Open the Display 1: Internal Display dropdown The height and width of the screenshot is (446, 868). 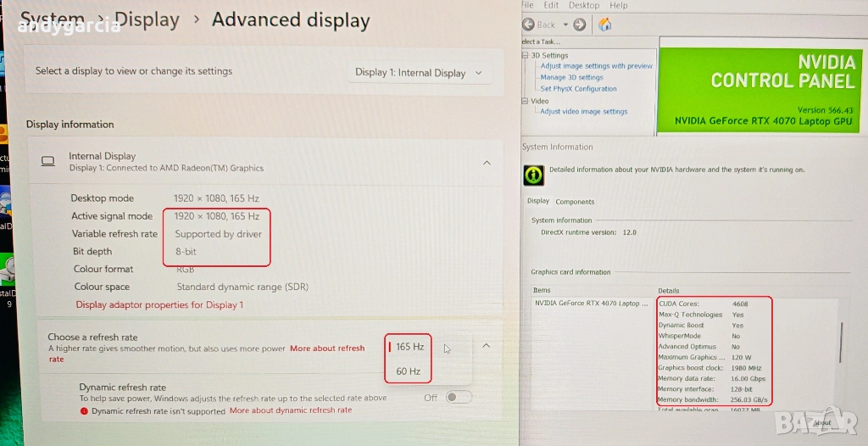point(419,73)
